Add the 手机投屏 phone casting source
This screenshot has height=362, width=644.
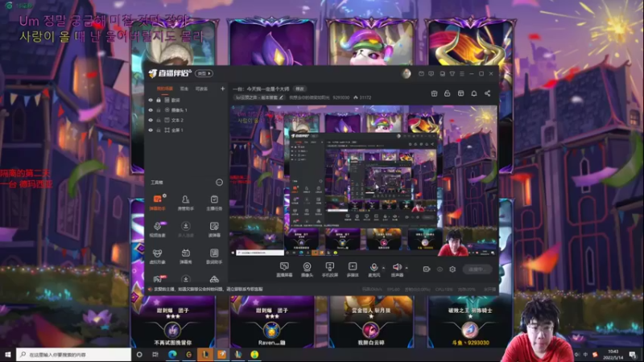330,269
